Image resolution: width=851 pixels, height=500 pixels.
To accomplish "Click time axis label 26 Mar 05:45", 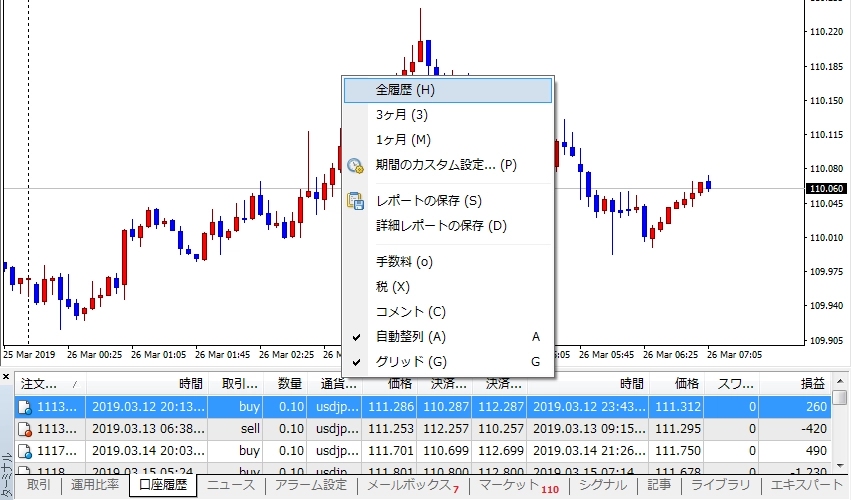I will click(606, 355).
